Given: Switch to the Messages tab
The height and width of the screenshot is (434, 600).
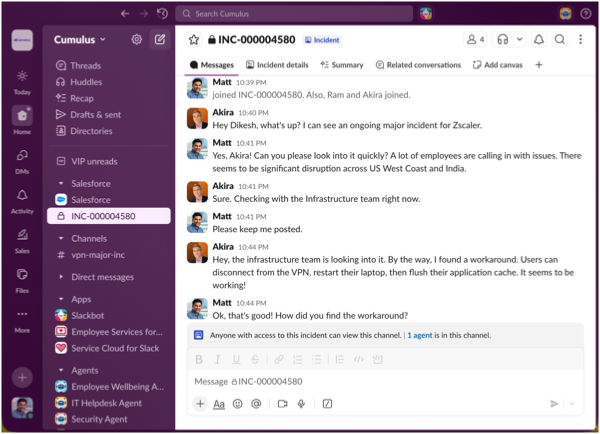Looking at the screenshot, I should point(212,65).
